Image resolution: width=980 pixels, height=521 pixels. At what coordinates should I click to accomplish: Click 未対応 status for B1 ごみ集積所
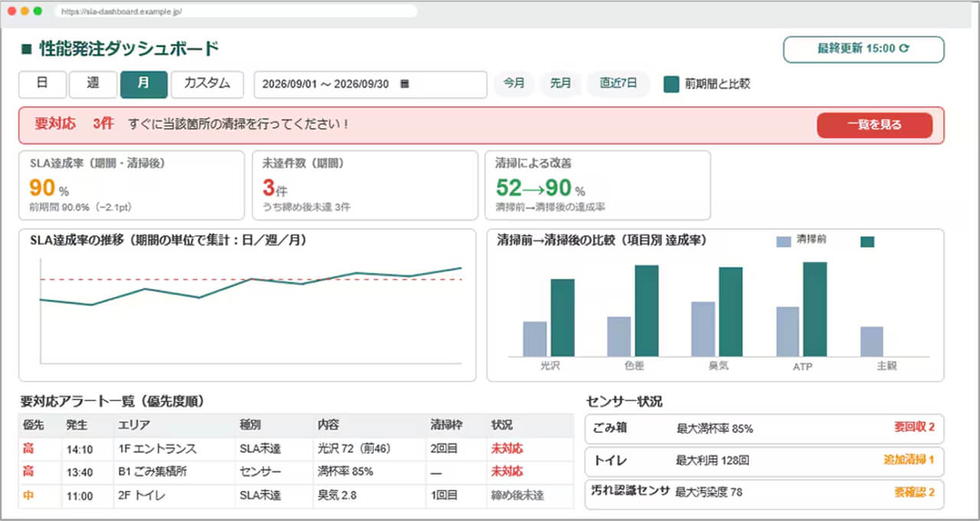coord(507,472)
